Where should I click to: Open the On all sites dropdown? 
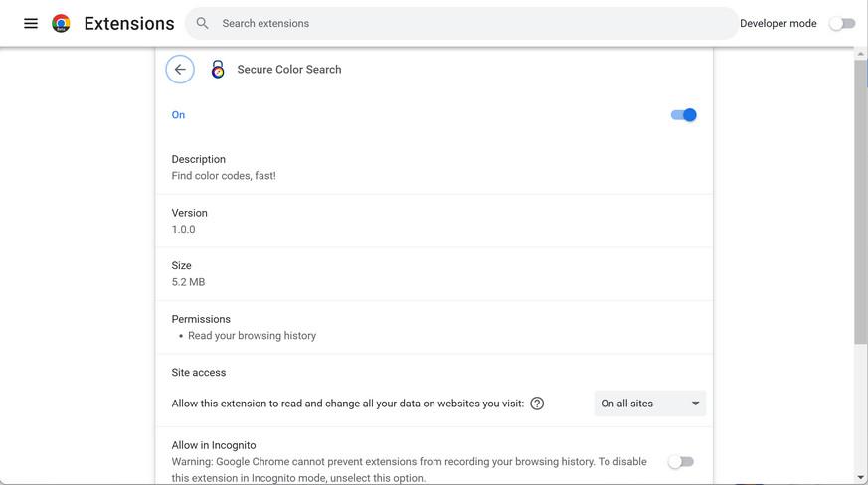click(649, 404)
